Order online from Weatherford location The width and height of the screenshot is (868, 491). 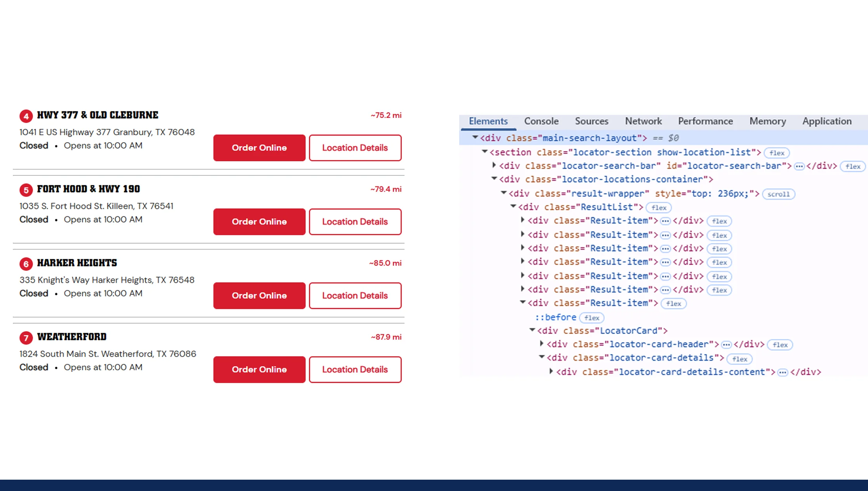click(259, 370)
